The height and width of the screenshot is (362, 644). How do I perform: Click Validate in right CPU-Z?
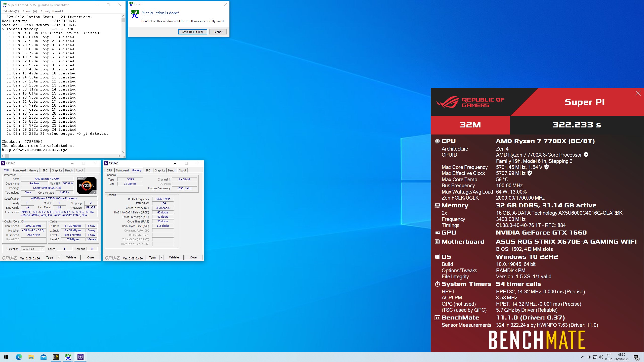tap(174, 257)
